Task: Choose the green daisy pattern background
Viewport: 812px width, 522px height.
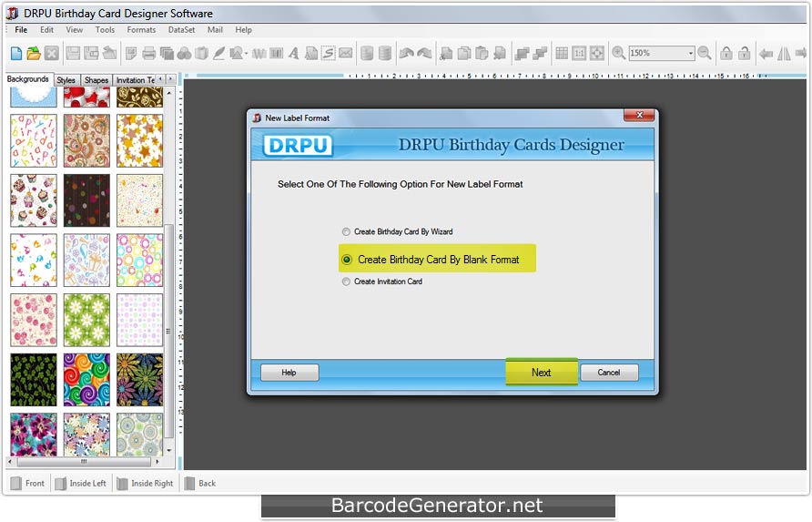Action: point(87,320)
